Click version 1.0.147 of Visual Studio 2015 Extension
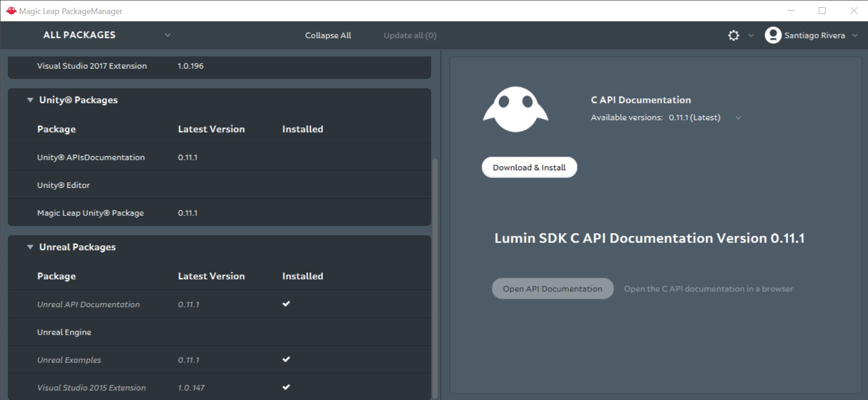Screen dimensions: 868x400 click(191, 387)
